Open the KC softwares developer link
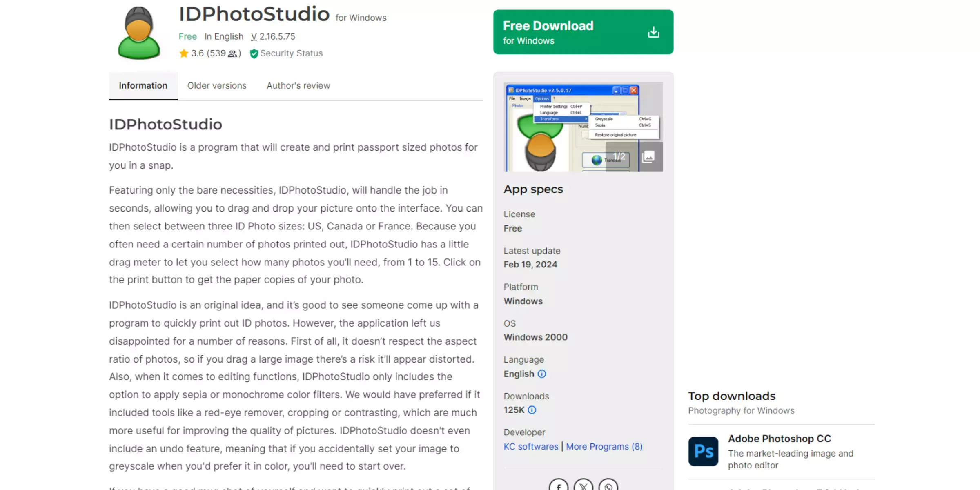The height and width of the screenshot is (490, 980). tap(530, 447)
